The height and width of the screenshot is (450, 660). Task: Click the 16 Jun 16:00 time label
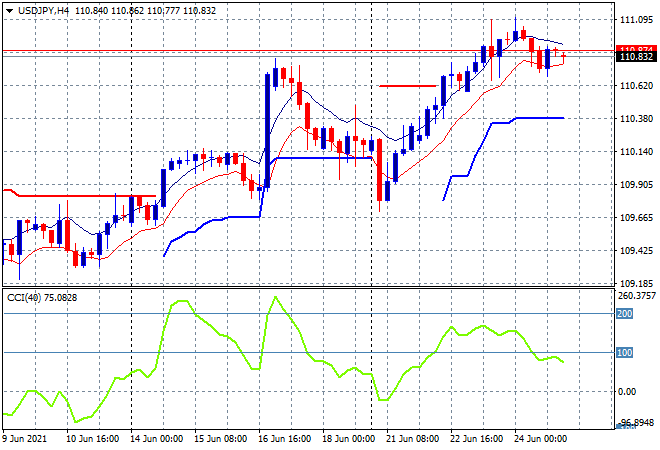tap(284, 439)
